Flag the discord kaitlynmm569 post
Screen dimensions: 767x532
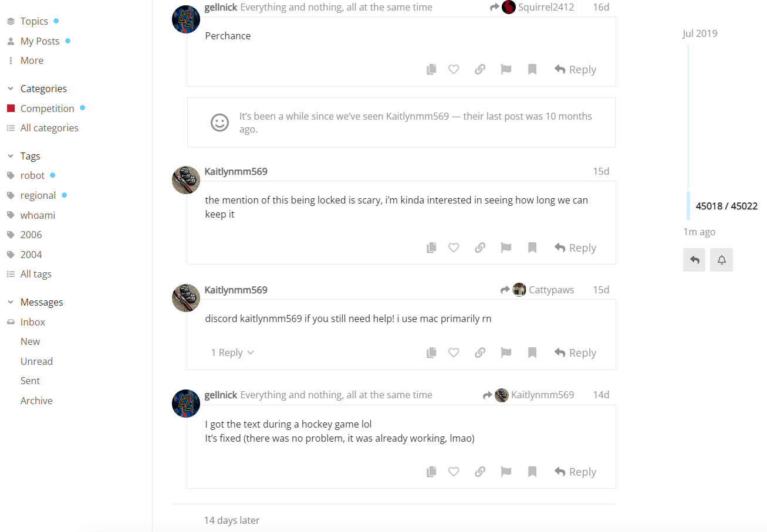coord(506,353)
